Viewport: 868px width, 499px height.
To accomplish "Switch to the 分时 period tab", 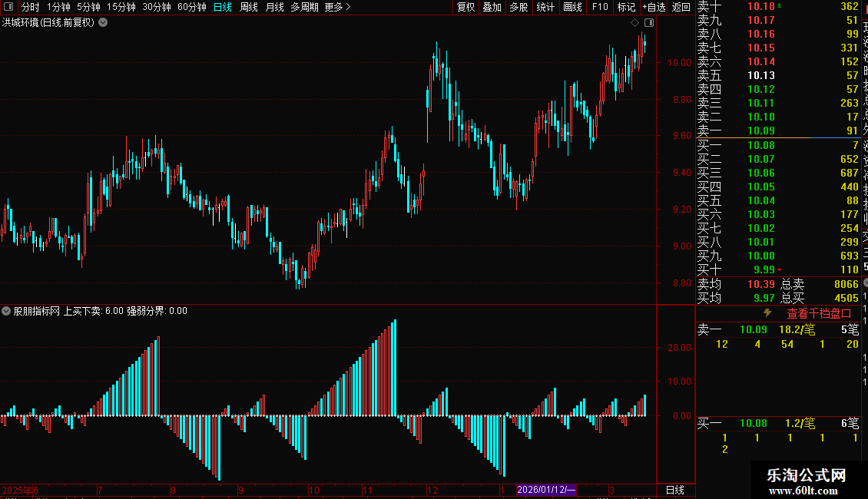I will [31, 7].
